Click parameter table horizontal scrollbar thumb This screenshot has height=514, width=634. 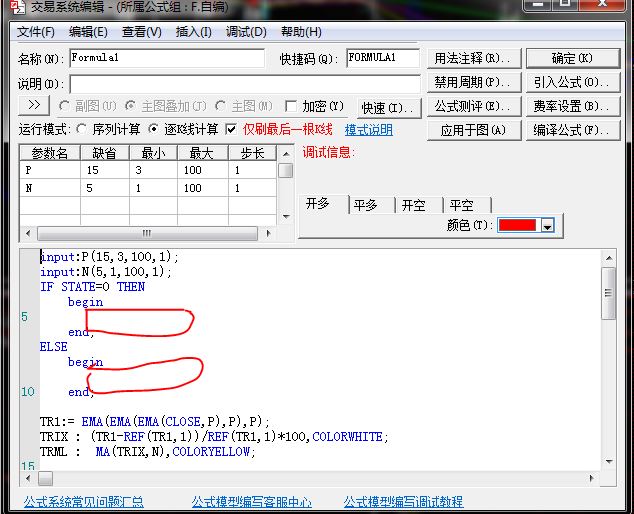pos(147,233)
